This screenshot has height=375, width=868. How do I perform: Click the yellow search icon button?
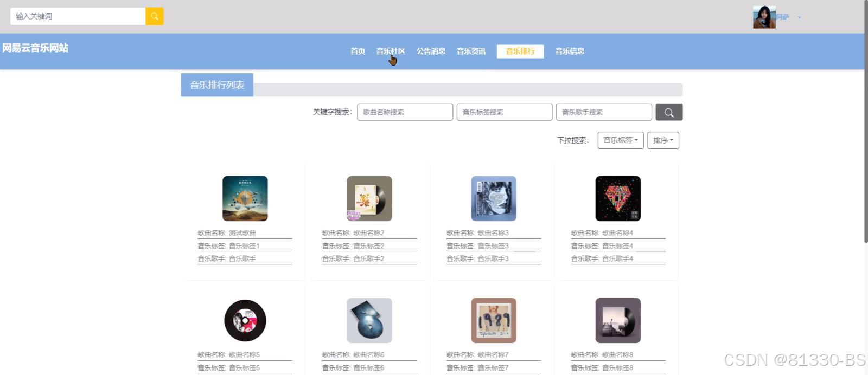[155, 16]
